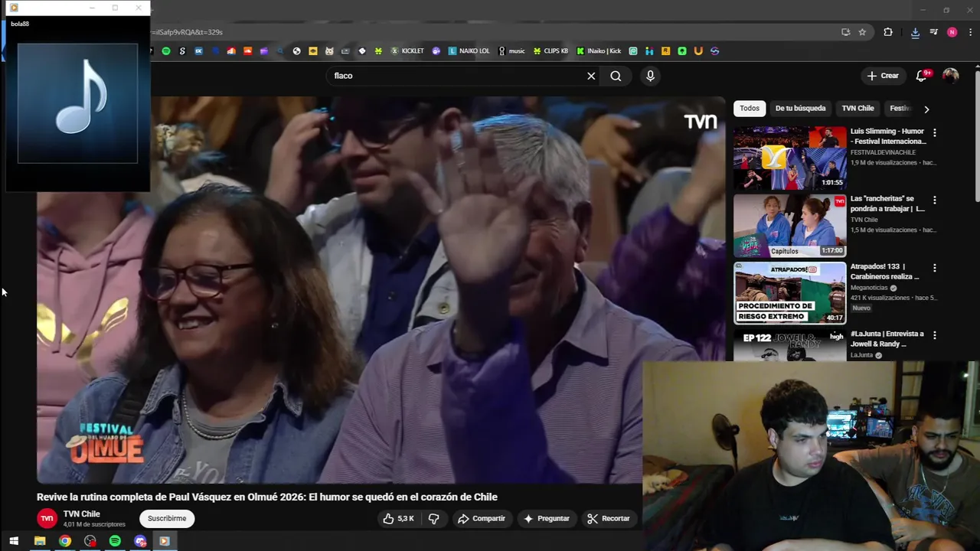The image size is (980, 551).
Task: Open the Atrapados! 133 Carabineros title
Action: pyautogui.click(x=884, y=272)
